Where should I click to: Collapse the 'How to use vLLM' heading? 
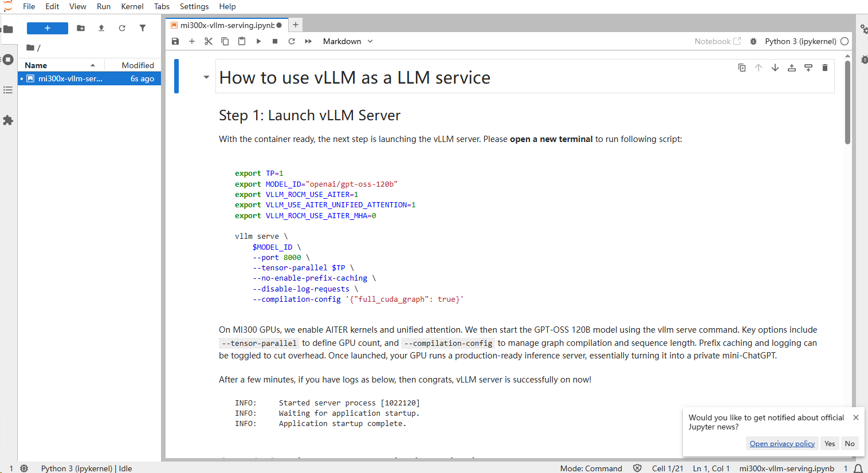[x=206, y=77]
